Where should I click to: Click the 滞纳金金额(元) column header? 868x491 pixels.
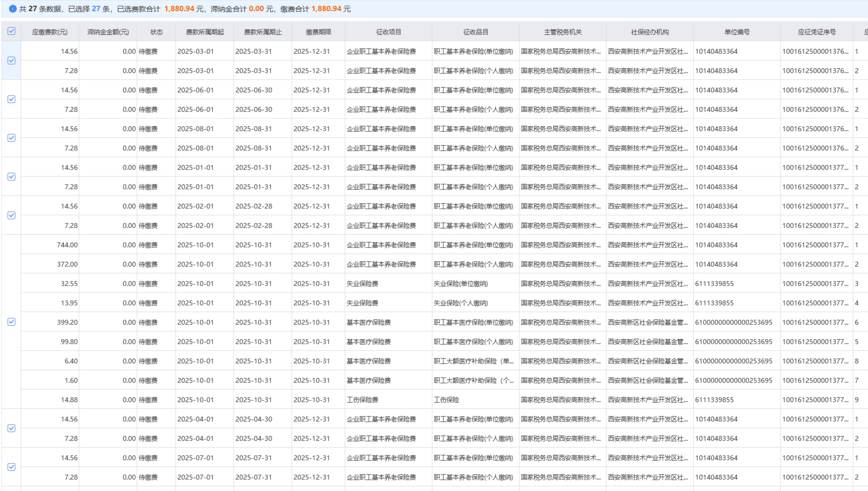coord(108,32)
